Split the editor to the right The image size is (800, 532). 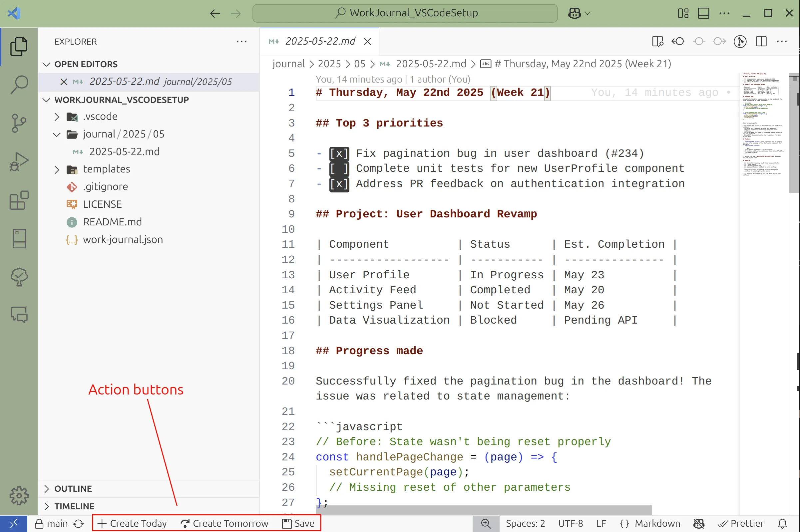(x=761, y=41)
